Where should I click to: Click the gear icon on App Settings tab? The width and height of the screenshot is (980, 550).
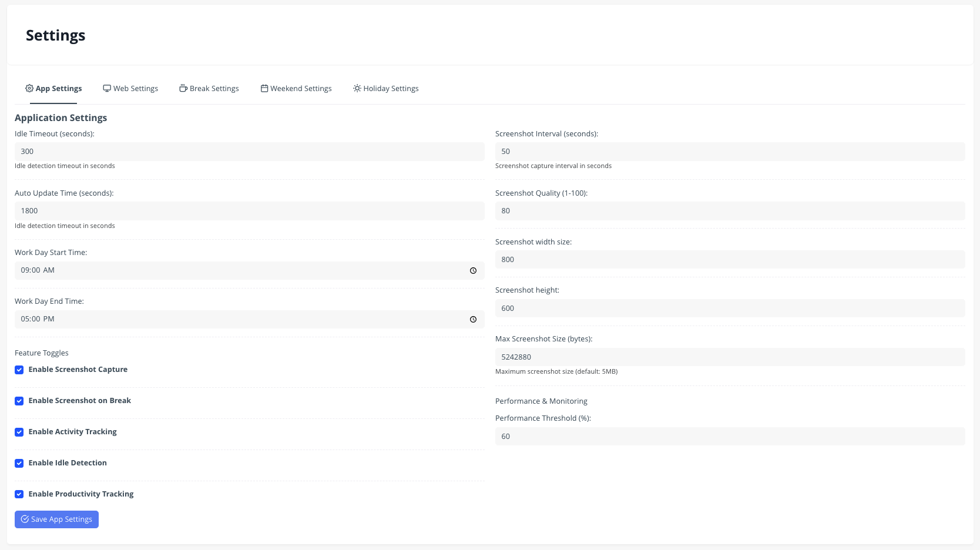tap(29, 88)
